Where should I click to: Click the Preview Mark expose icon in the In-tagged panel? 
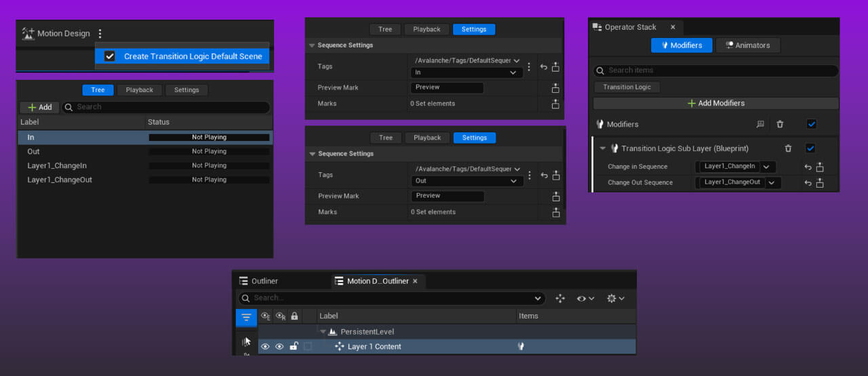(555, 88)
